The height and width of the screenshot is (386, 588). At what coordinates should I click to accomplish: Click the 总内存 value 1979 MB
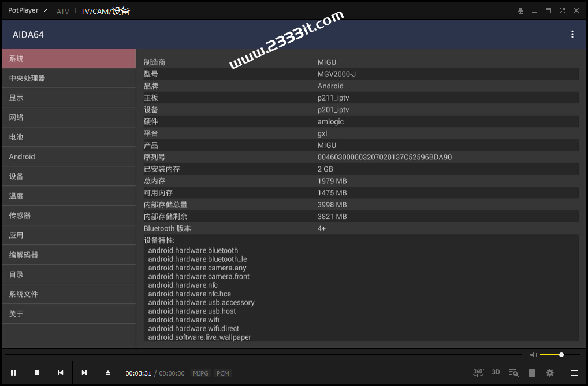[332, 181]
